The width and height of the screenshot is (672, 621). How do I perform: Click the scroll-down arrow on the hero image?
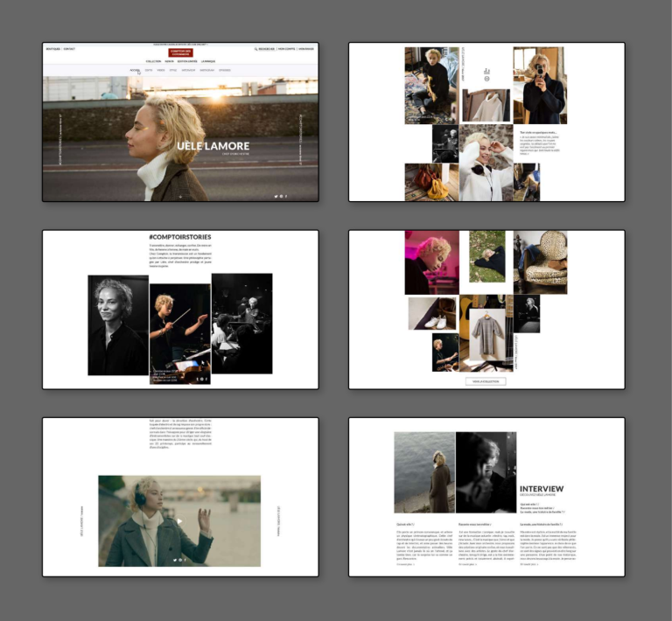tap(180, 197)
